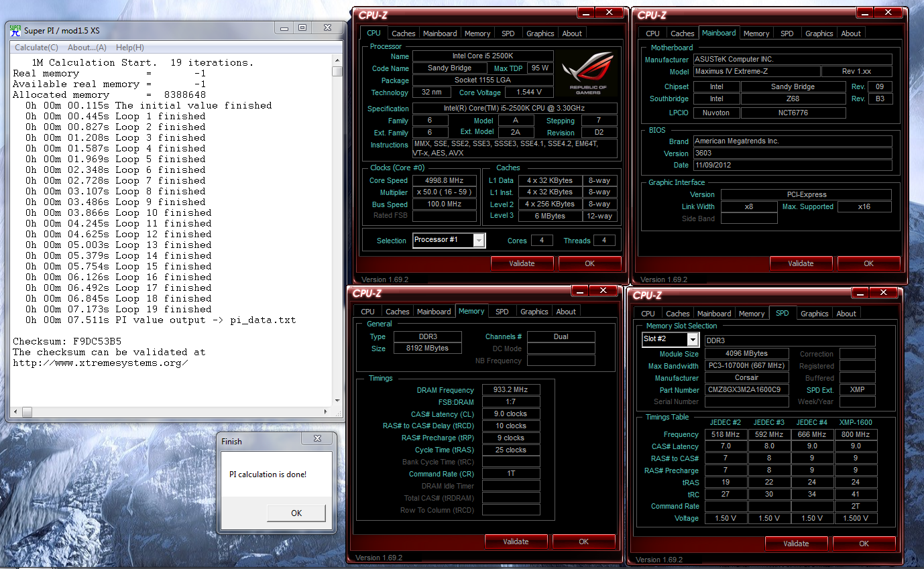Open About tab in the processor CPU-Z window
924x569 pixels.
(x=572, y=34)
